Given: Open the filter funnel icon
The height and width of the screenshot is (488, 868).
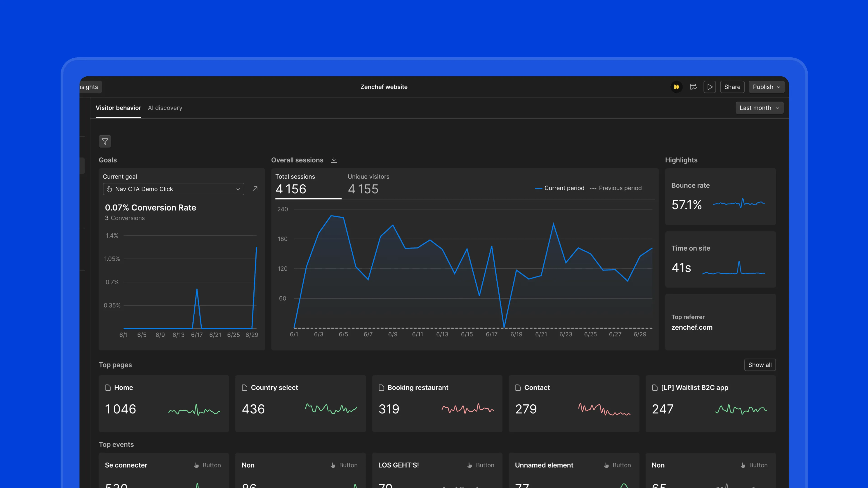Looking at the screenshot, I should (105, 141).
